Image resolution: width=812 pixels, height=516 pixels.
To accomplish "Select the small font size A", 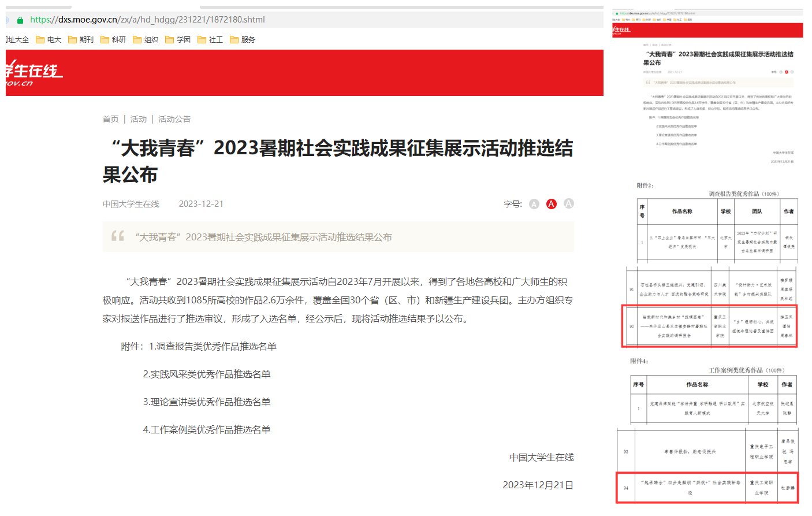I will click(x=534, y=204).
